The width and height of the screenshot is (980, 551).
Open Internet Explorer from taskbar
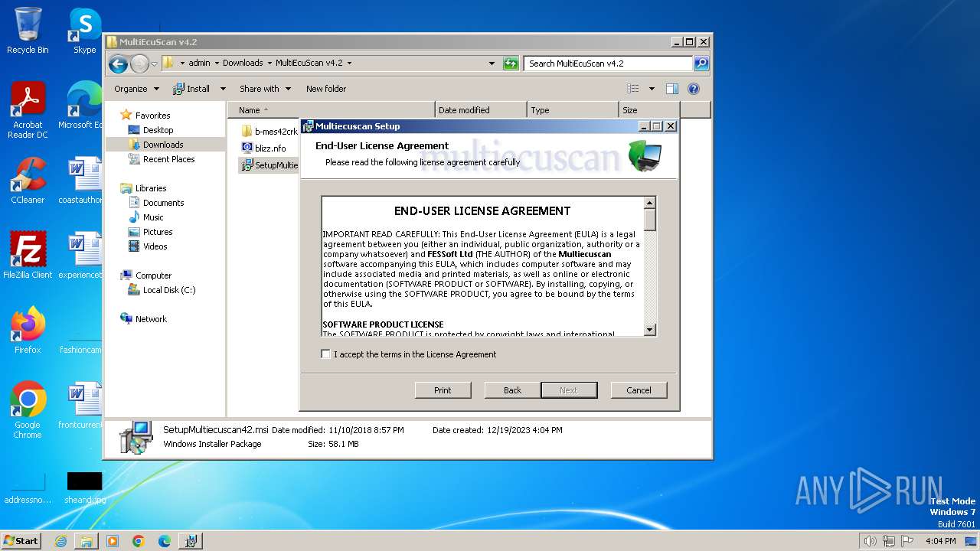coord(60,541)
